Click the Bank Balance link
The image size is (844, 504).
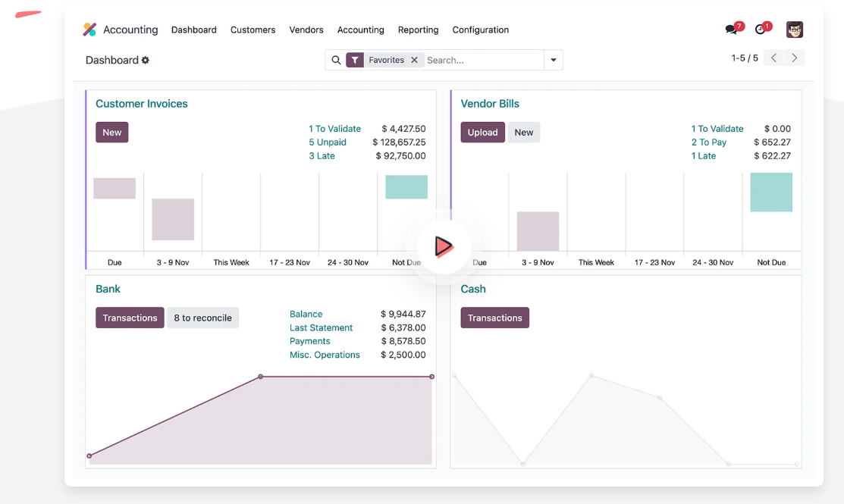pyautogui.click(x=306, y=314)
